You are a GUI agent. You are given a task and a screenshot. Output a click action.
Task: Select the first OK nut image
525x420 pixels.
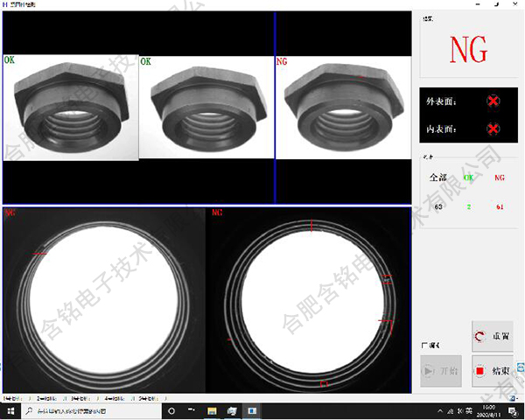71,108
